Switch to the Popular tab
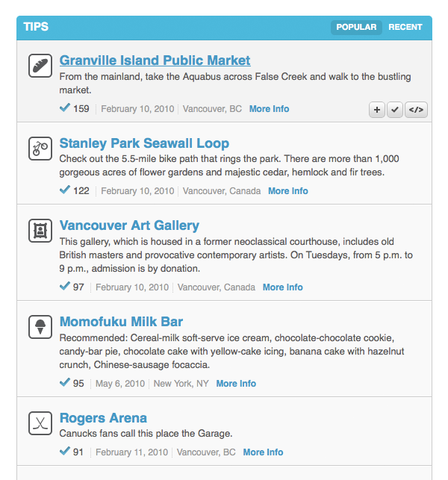Viewport: 448px width, 480px height. tap(356, 28)
